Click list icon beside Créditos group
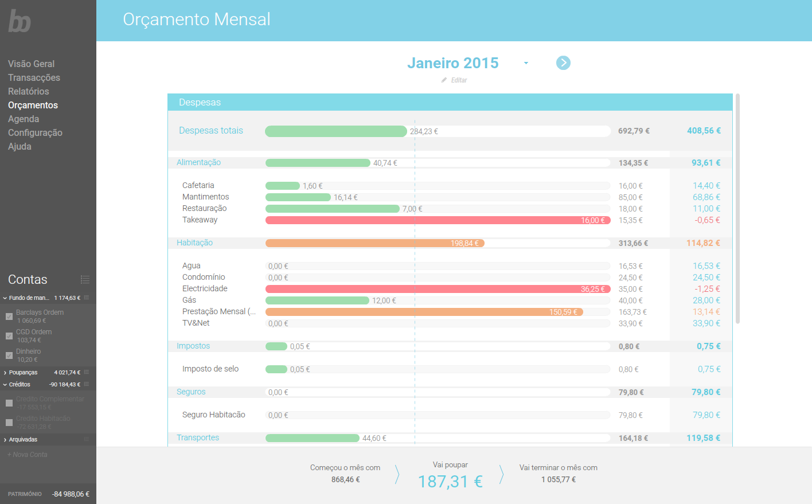The image size is (812, 504). tap(87, 384)
